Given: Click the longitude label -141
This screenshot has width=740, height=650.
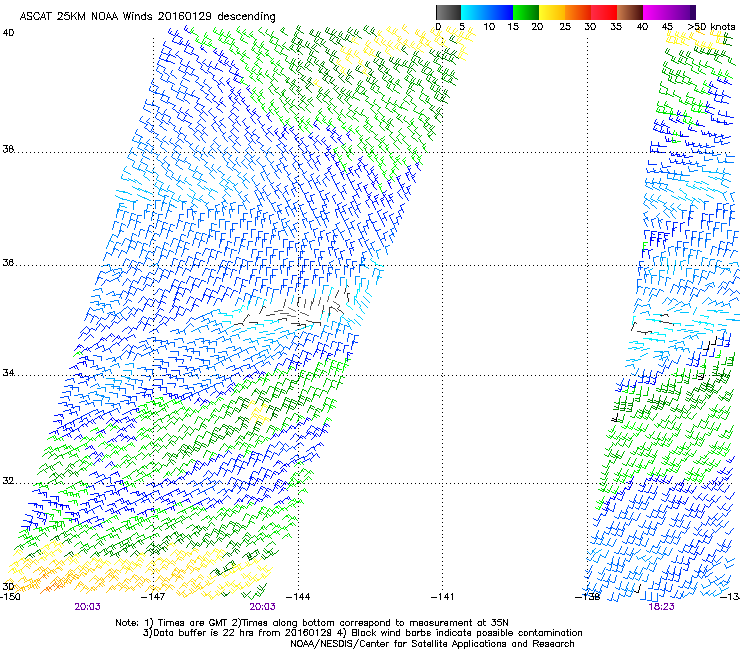Looking at the screenshot, I should 443,597.
